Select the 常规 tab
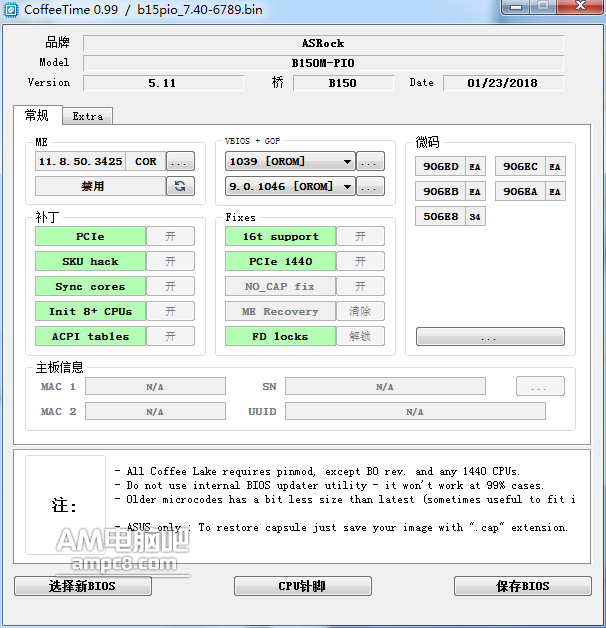The width and height of the screenshot is (606, 628). [37, 115]
